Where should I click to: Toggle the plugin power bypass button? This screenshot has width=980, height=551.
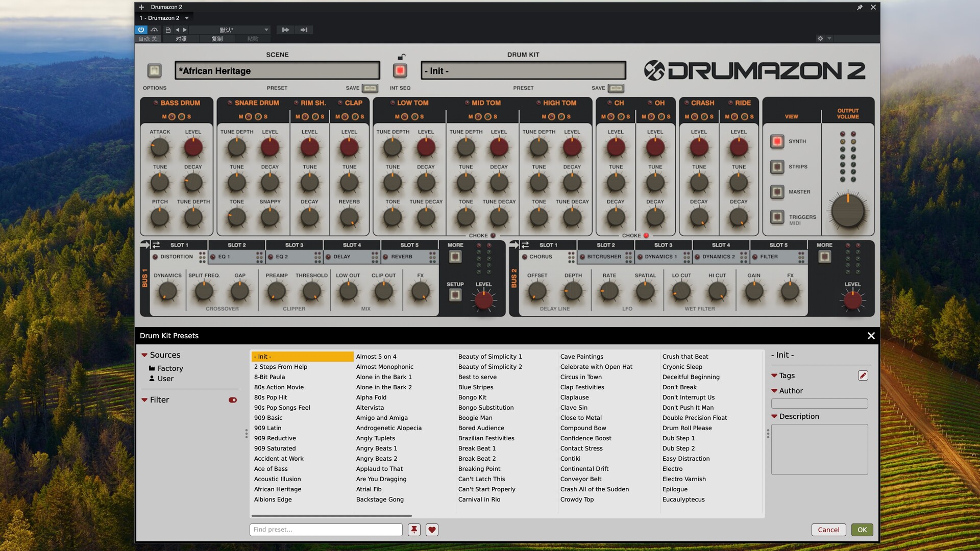pyautogui.click(x=141, y=30)
